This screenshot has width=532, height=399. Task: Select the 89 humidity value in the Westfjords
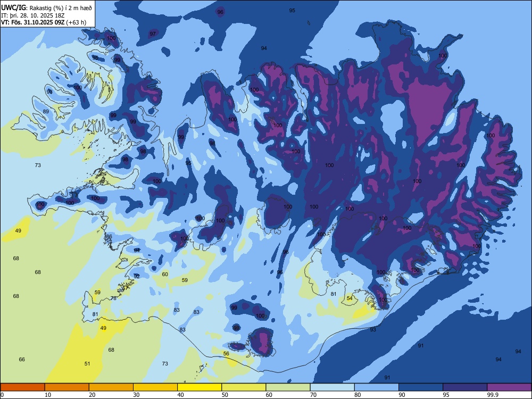46,111
